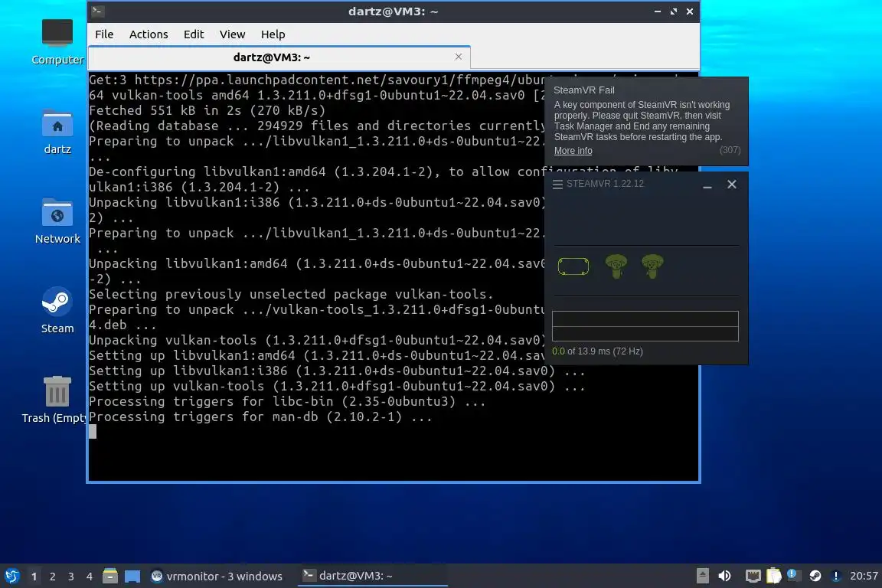Open the Actions menu
Viewport: 882px width, 588px height.
pos(149,34)
